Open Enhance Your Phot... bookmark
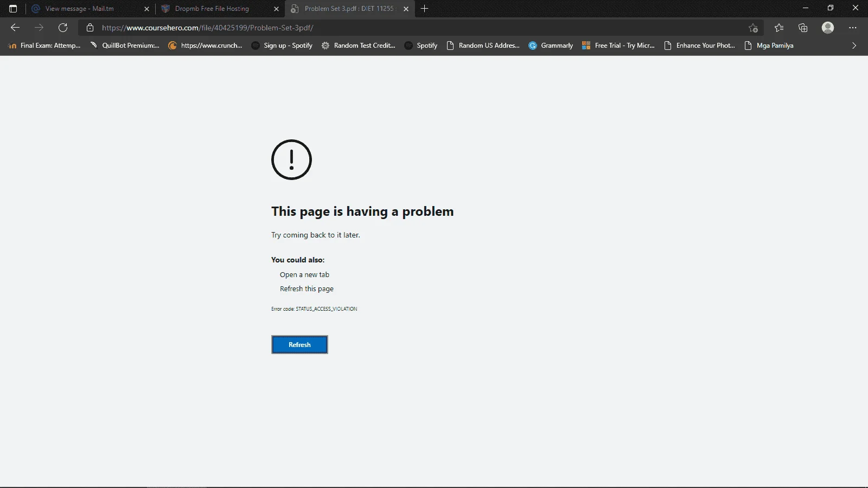This screenshot has height=488, width=868. pos(700,46)
